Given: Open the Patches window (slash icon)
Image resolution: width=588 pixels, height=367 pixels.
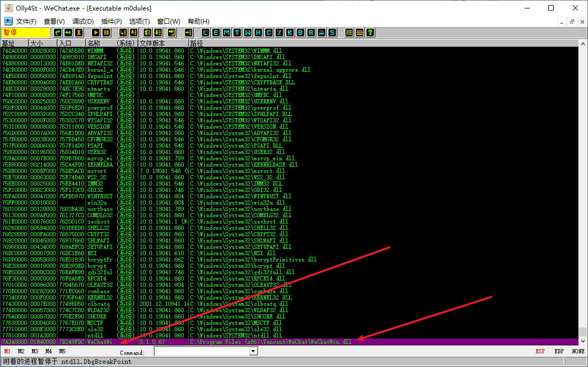Looking at the screenshot, I should tap(279, 33).
